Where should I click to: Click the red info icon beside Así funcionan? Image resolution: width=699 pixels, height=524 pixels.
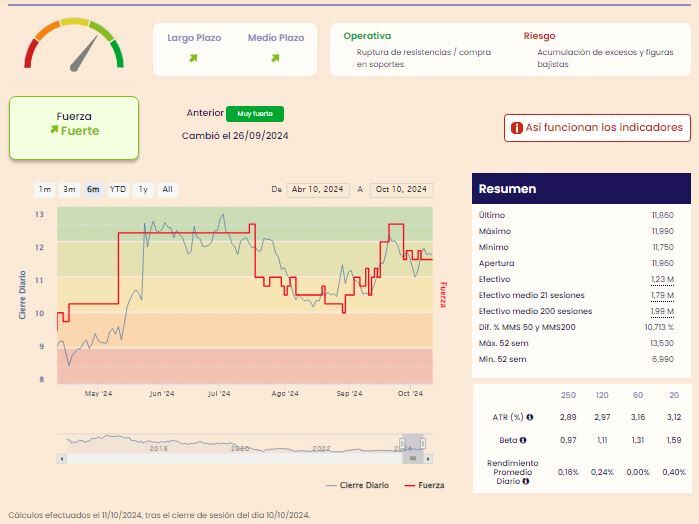pos(516,128)
